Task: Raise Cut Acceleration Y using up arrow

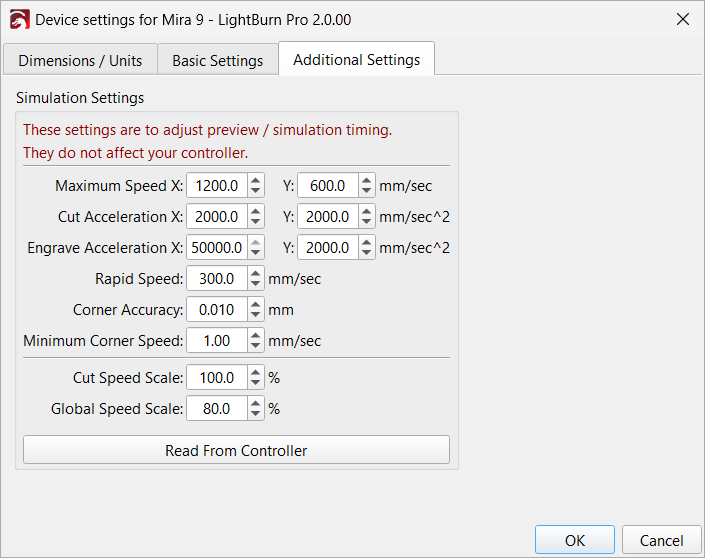Action: [367, 212]
